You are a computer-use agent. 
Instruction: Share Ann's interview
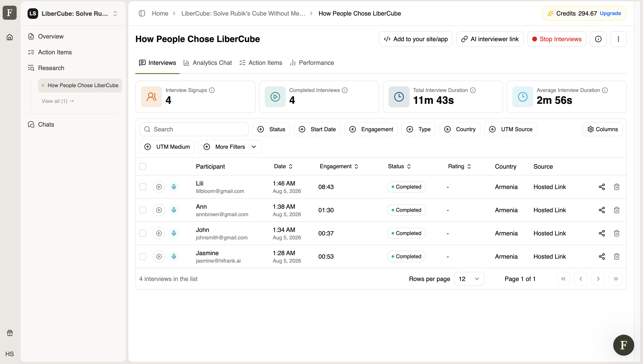[602, 210]
